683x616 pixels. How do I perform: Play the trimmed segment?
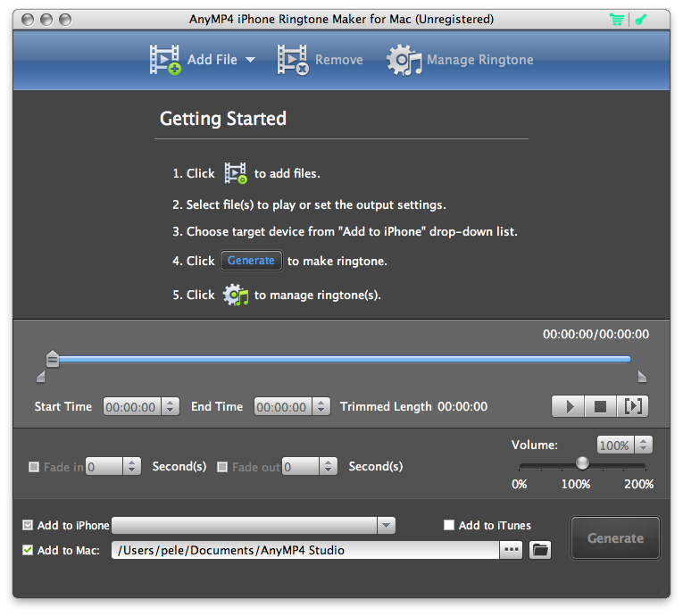[x=632, y=406]
